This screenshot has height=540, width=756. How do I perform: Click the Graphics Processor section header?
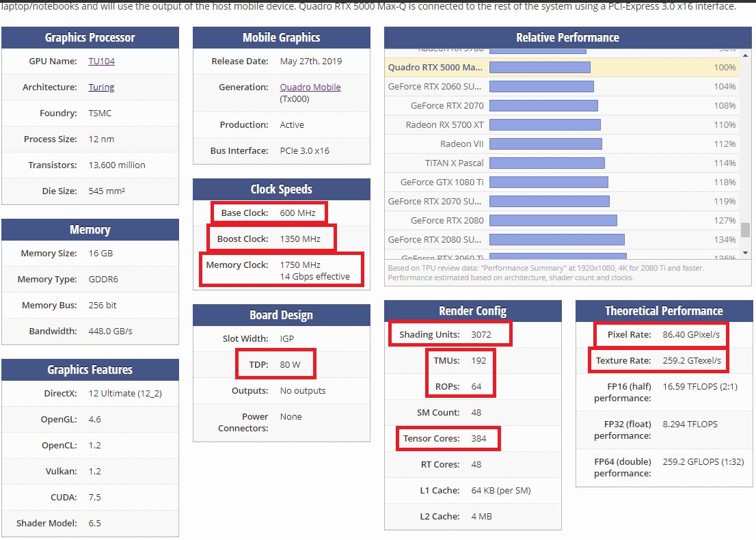coord(90,38)
